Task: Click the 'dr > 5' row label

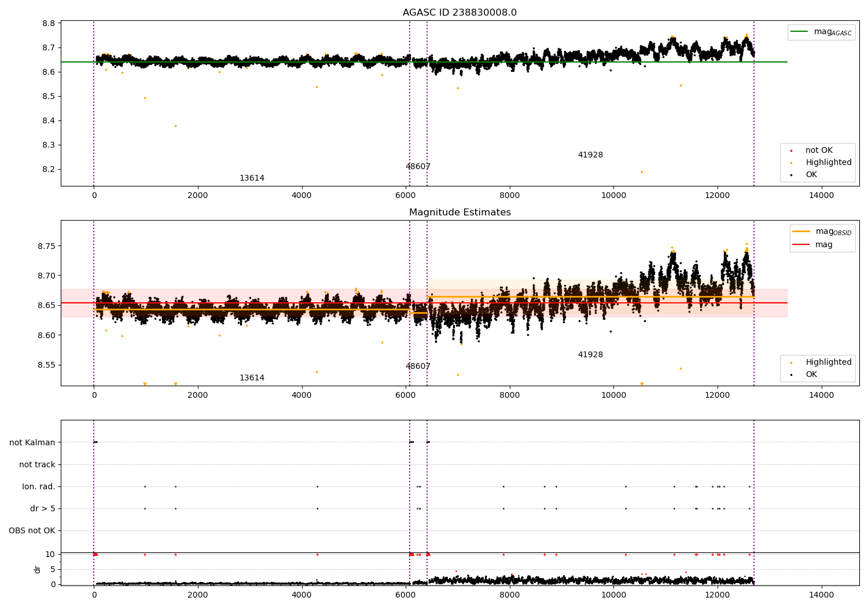Action: (43, 509)
